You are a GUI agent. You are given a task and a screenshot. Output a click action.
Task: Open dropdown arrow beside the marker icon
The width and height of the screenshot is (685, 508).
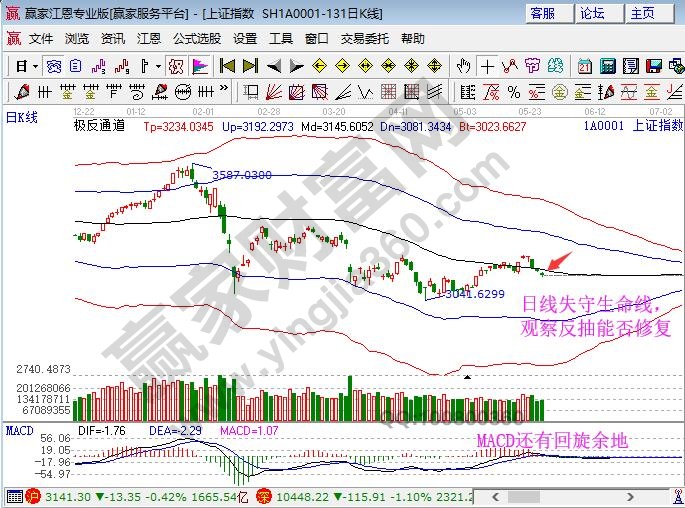point(160,66)
